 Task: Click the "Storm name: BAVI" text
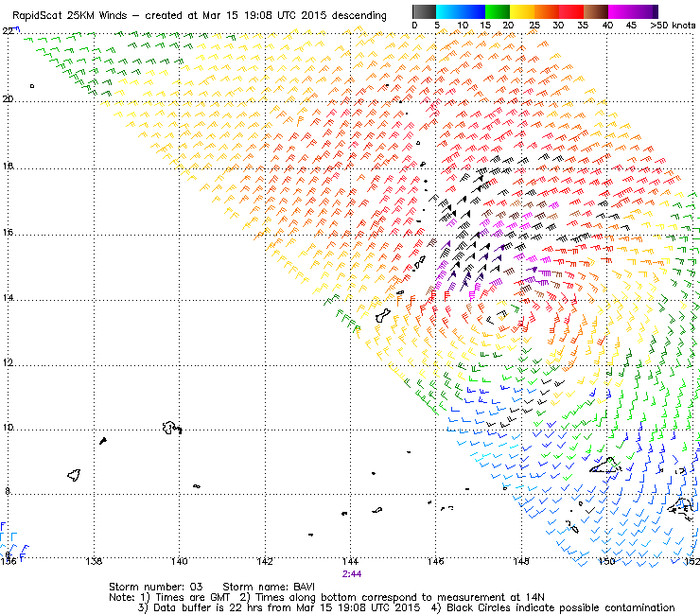[x=269, y=587]
